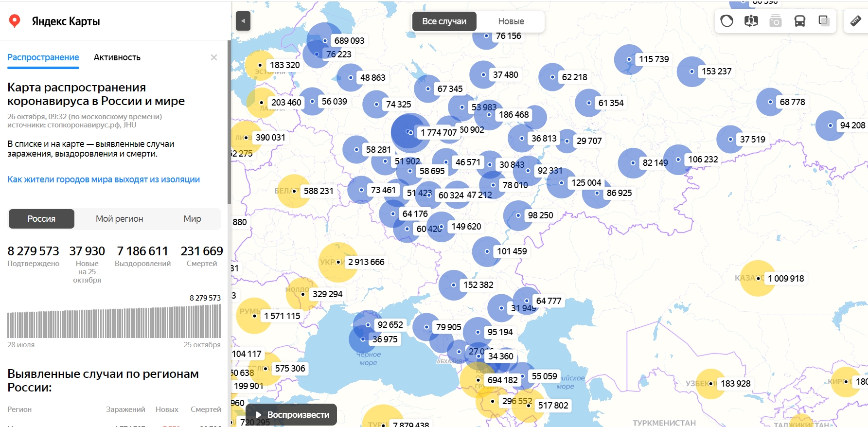This screenshot has height=427, width=868.
Task: Open the Распространение tab
Action: (x=43, y=57)
